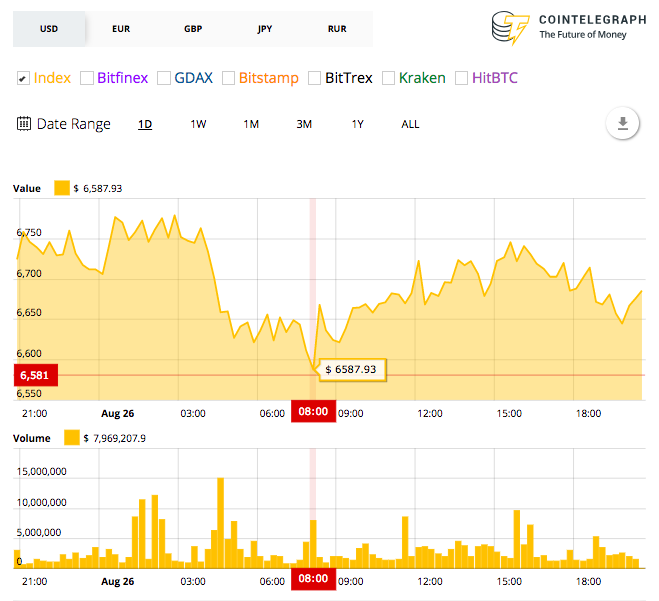Tick the HitBTC checkbox

tap(461, 78)
